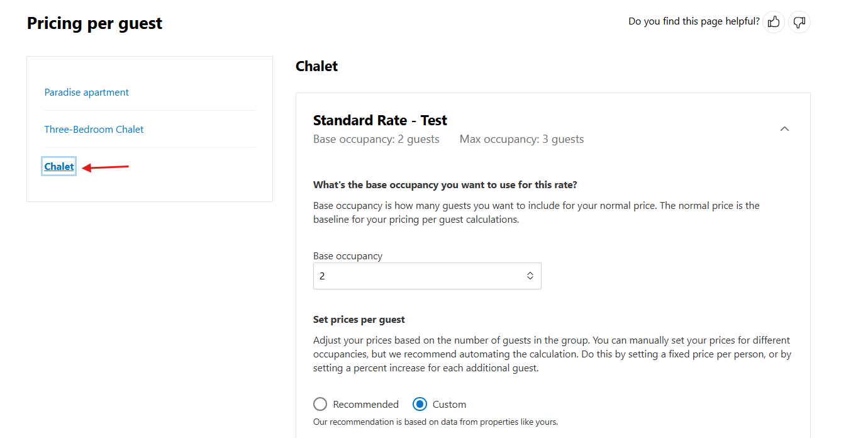The height and width of the screenshot is (438, 868).
Task: Click the 'Do you find this page helpful?' text
Action: click(694, 21)
